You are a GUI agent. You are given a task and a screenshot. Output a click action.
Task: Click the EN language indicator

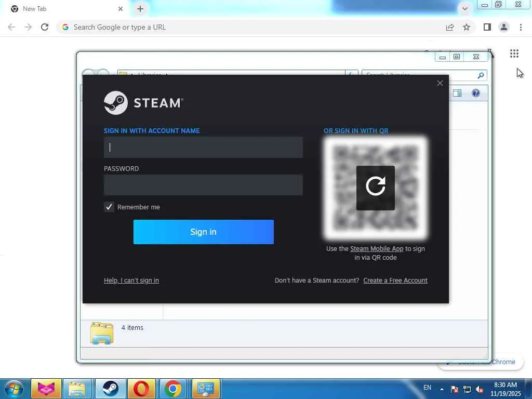coord(428,388)
